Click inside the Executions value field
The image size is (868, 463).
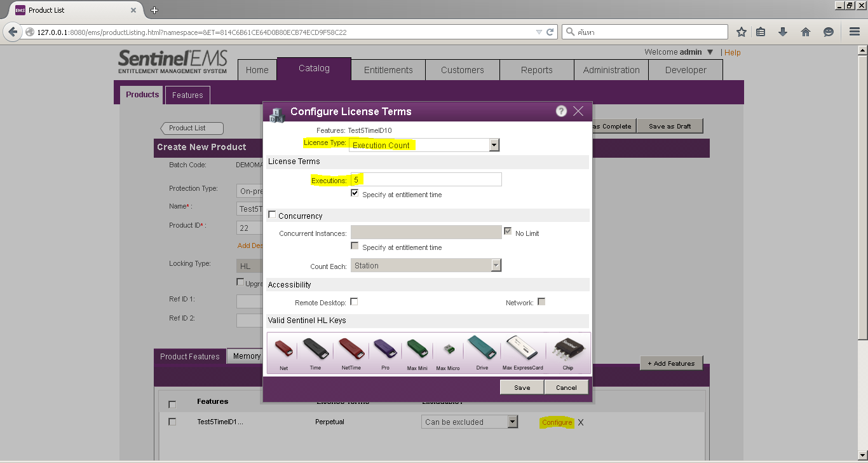point(426,179)
